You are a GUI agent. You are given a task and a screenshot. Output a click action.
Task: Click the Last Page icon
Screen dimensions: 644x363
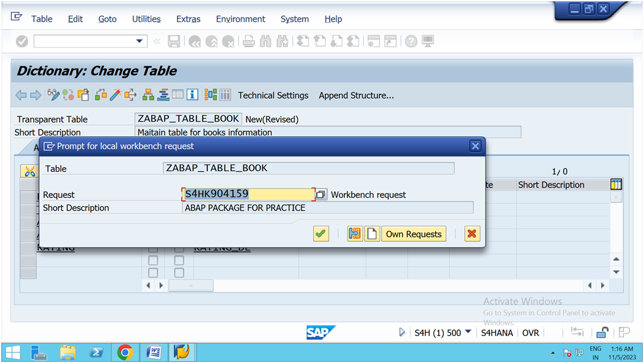coord(353,41)
